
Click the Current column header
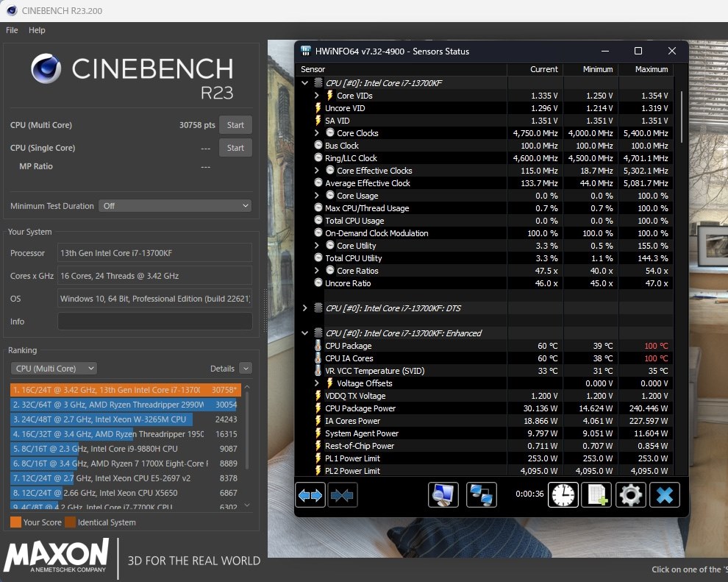(x=535, y=69)
